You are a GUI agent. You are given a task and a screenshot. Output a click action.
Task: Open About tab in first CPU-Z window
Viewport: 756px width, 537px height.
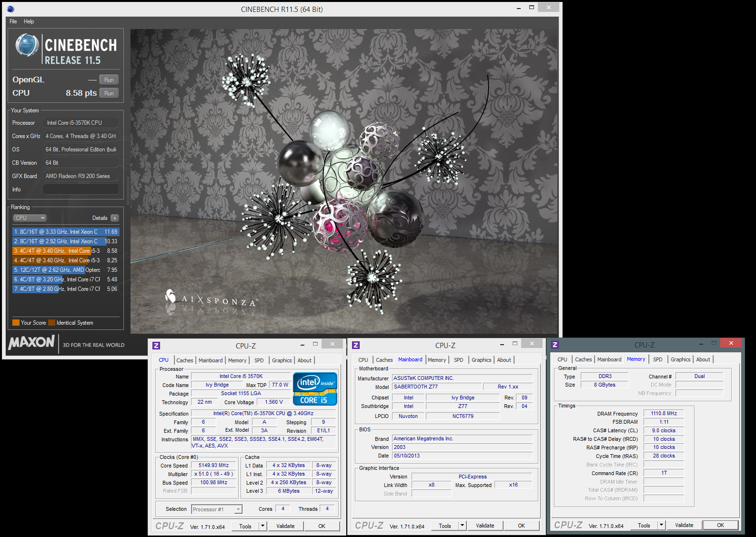pyautogui.click(x=304, y=360)
